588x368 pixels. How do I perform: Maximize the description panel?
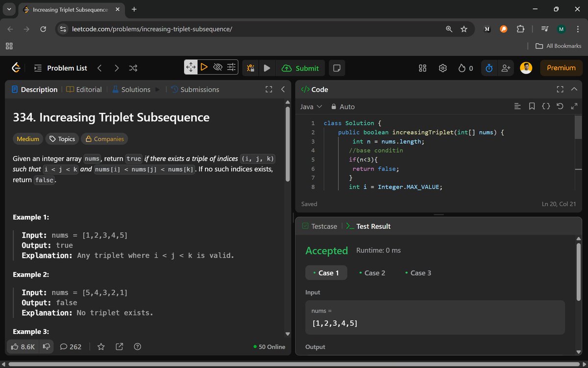(269, 89)
